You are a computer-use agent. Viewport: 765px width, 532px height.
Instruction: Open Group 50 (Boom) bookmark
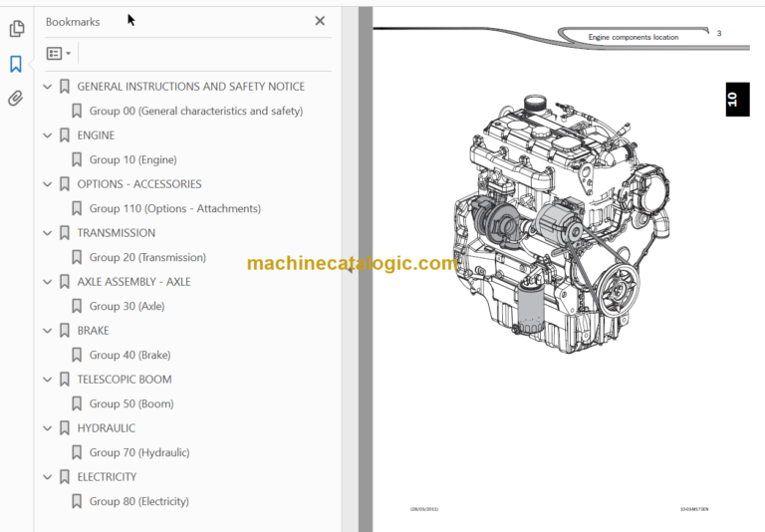click(131, 403)
